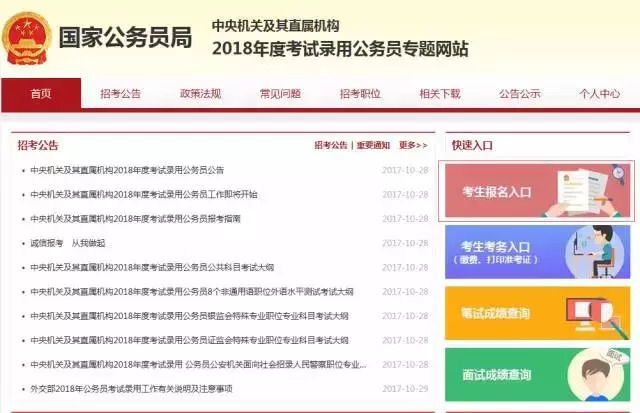Open 考生报名入口 banner
Screen dimensions: 640x413
click(x=537, y=191)
